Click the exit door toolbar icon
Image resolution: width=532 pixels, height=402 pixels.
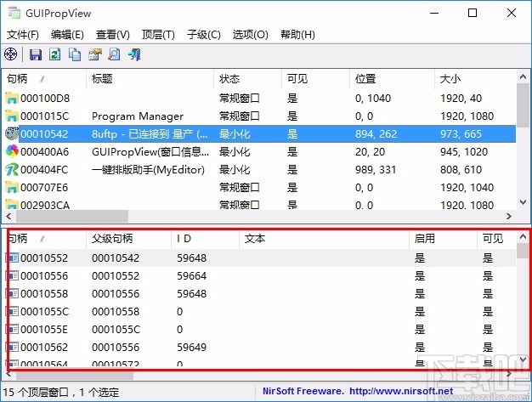(x=134, y=54)
